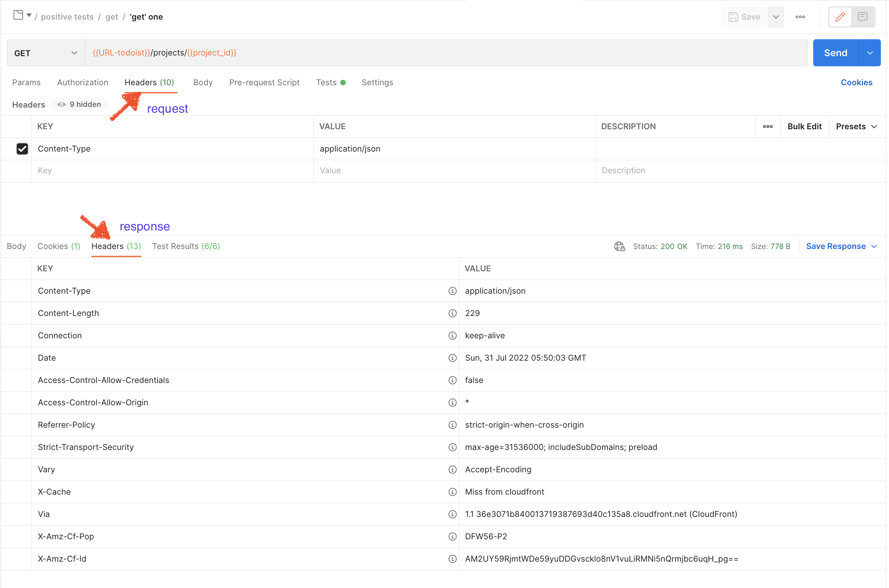Open header table column options dots

(768, 127)
